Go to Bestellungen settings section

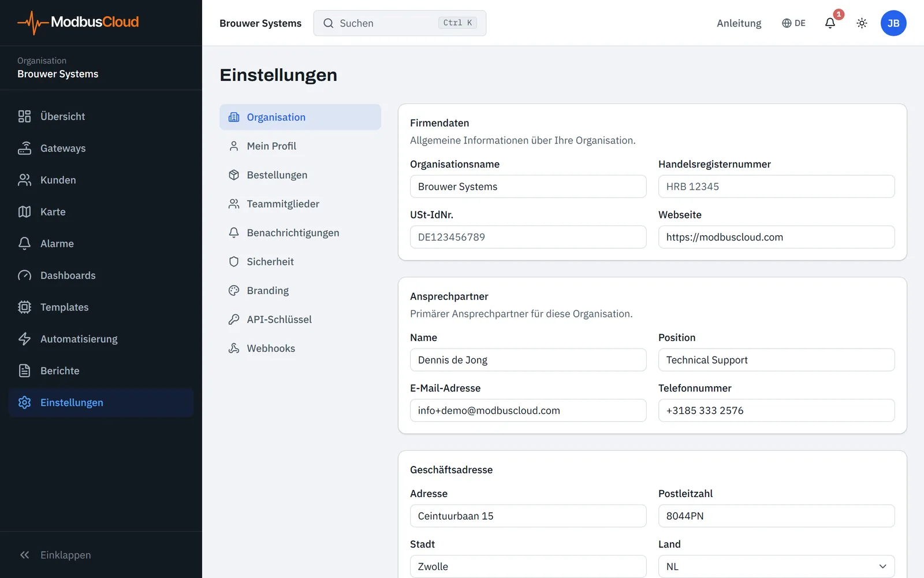point(300,175)
